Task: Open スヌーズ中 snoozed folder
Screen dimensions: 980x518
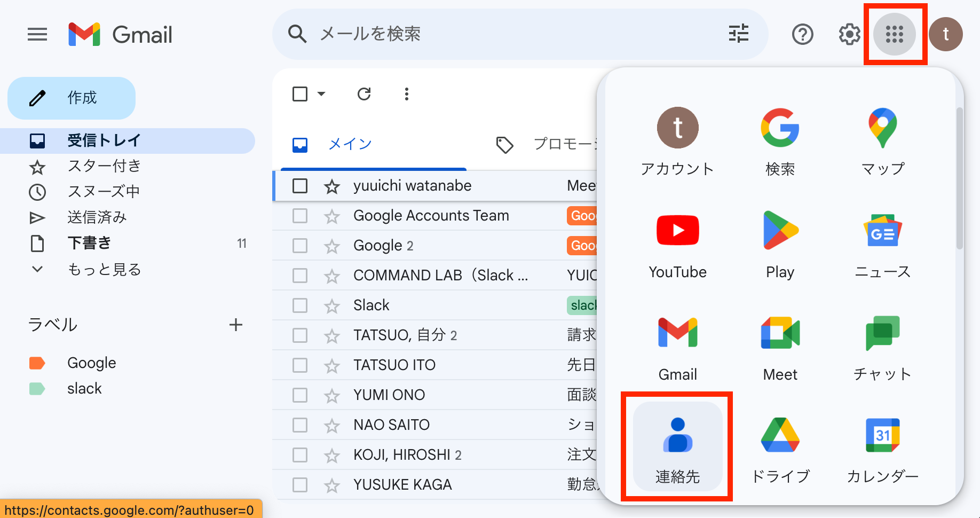Action: point(128,192)
